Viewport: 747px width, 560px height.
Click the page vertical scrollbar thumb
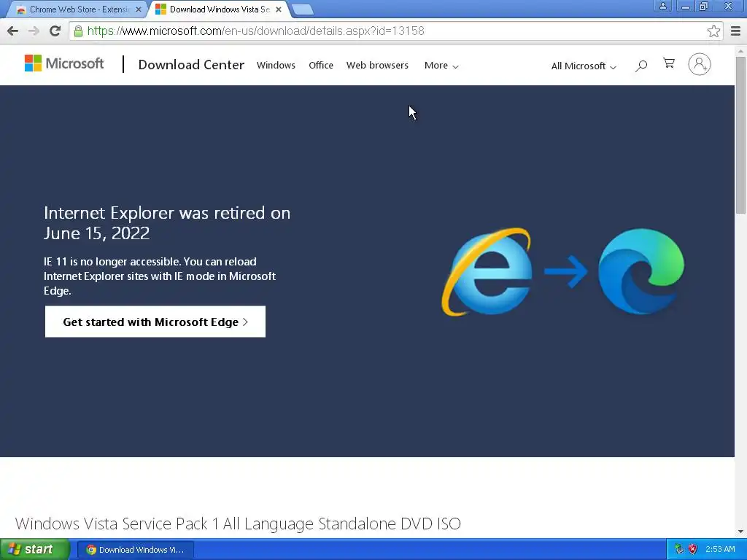pos(741,135)
